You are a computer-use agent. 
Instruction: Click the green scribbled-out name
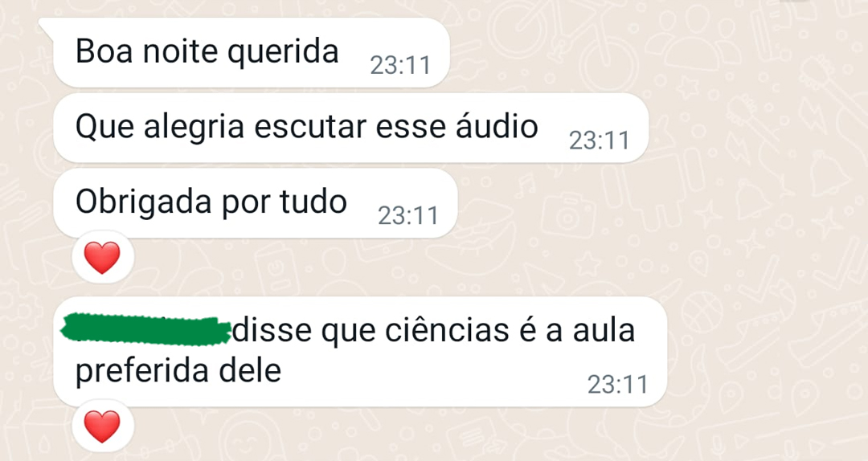pyautogui.click(x=145, y=328)
